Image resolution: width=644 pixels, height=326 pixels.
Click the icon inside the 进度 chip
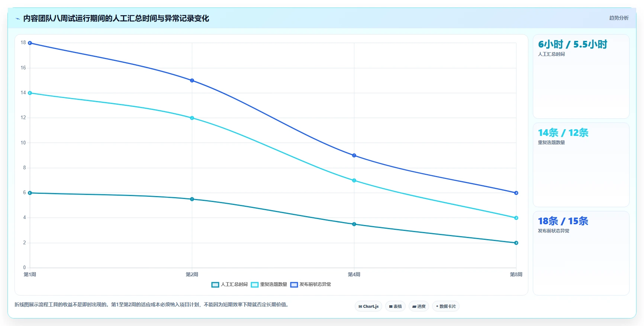414,307
